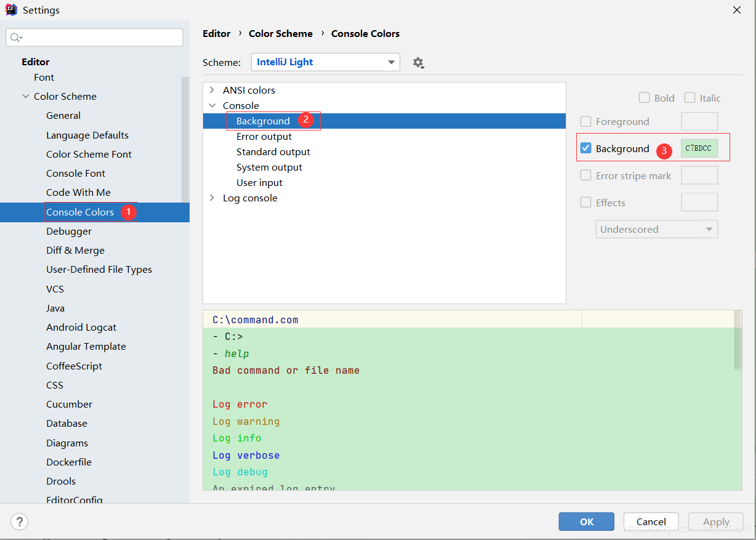Select Error output in the tree
The height and width of the screenshot is (540, 756).
click(x=264, y=136)
